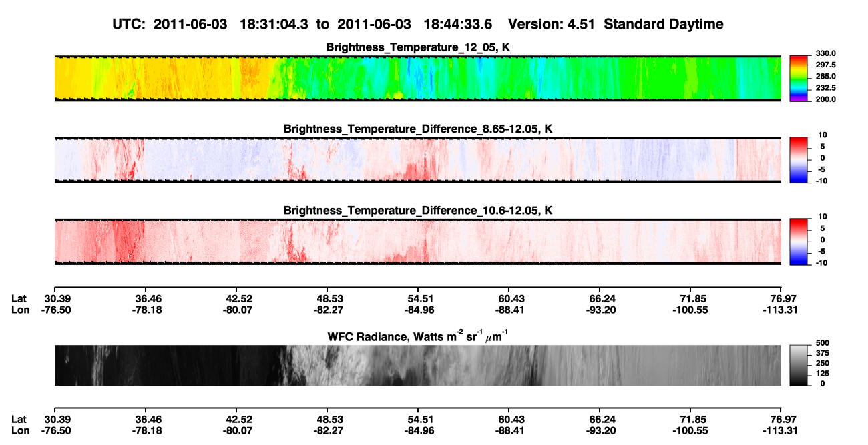This screenshot has height=445, width=868.
Task: Click the 375 tick on the WFC colorbar
Action: 821,354
